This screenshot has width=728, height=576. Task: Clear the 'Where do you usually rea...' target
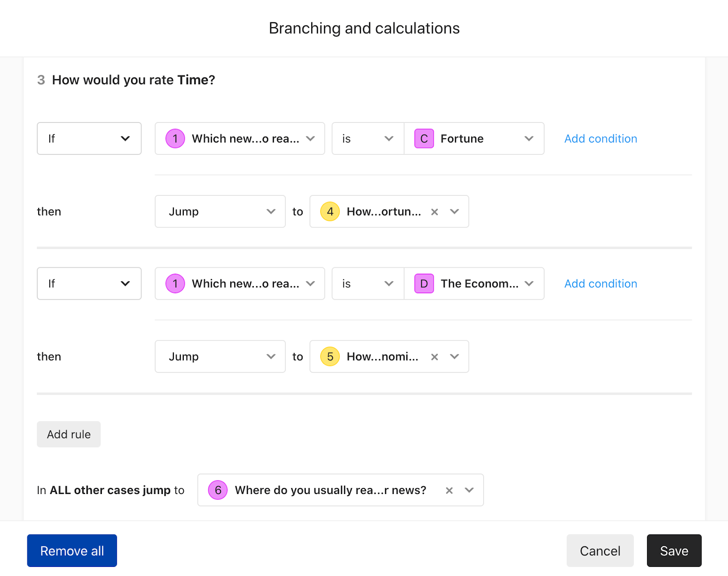tap(449, 490)
